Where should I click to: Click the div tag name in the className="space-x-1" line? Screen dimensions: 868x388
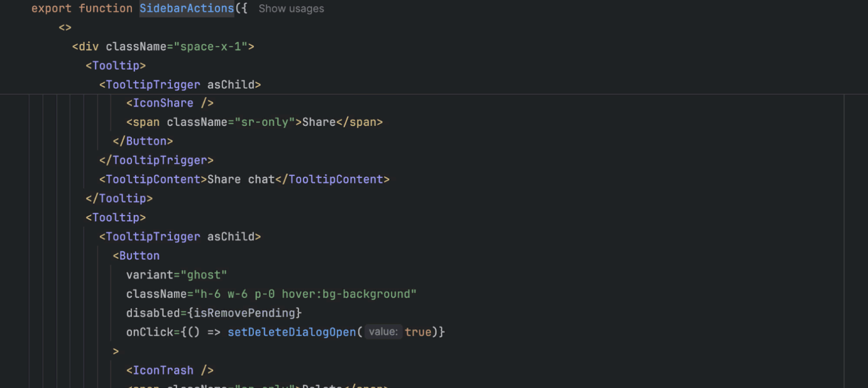(89, 47)
